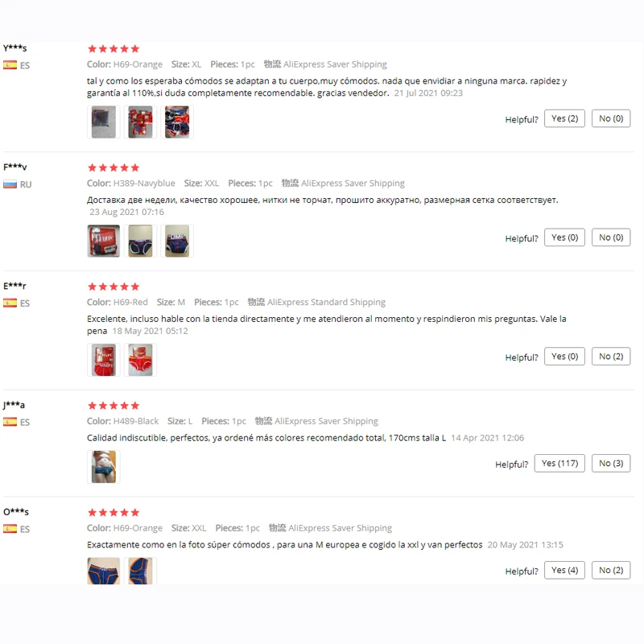Image resolution: width=644 pixels, height=644 pixels.
Task: Click No (2) on E***r review
Action: pyautogui.click(x=611, y=356)
